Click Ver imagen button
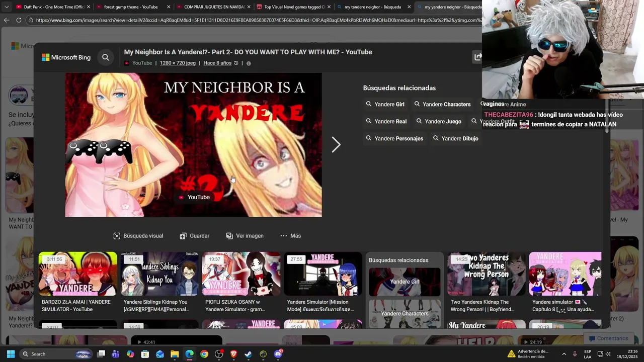 coord(245,236)
